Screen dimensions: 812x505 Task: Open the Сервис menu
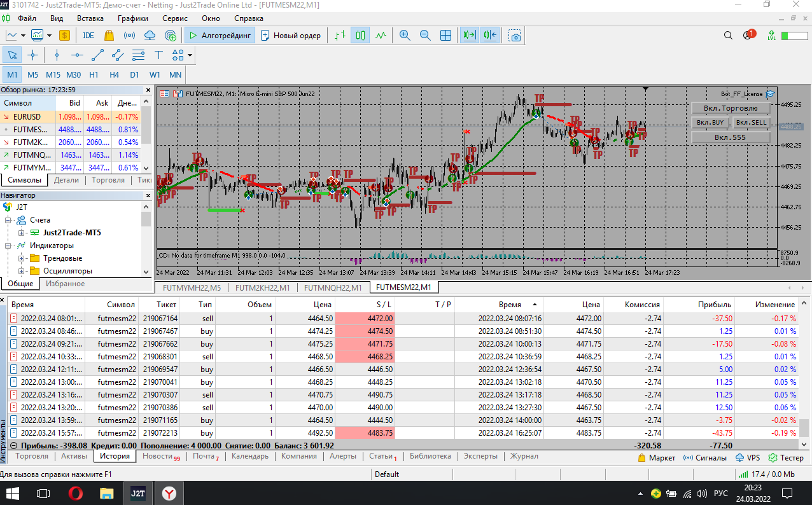174,18
